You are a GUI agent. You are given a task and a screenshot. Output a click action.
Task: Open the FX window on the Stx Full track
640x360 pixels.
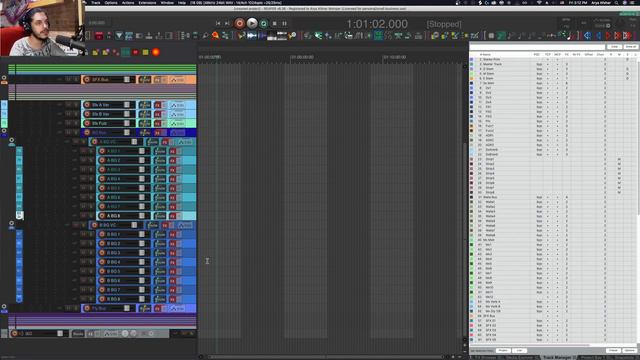(x=158, y=123)
